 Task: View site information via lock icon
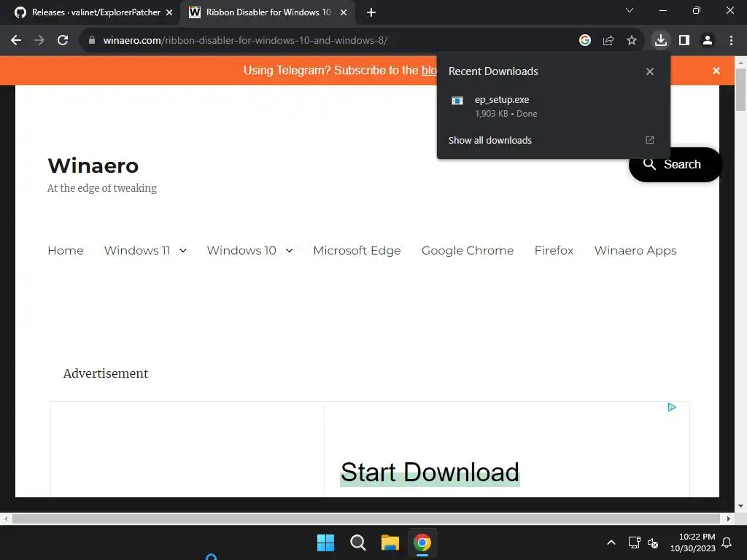[92, 41]
